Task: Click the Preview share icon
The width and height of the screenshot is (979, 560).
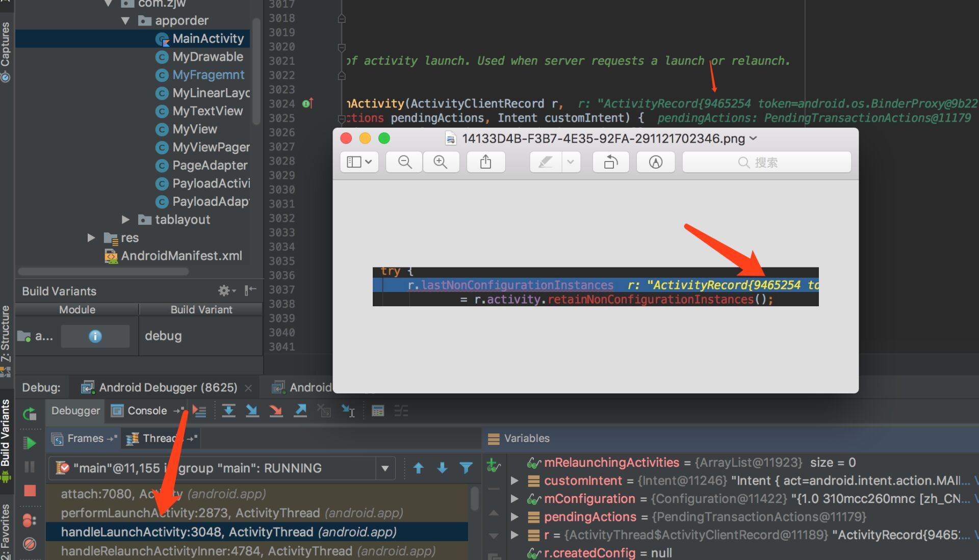Action: point(485,163)
